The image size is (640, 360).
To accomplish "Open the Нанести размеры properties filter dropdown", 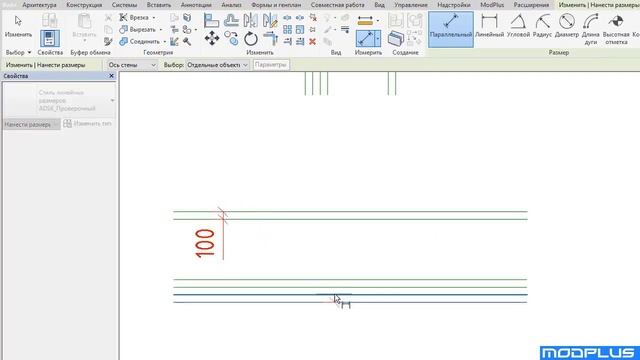I will pyautogui.click(x=31, y=124).
